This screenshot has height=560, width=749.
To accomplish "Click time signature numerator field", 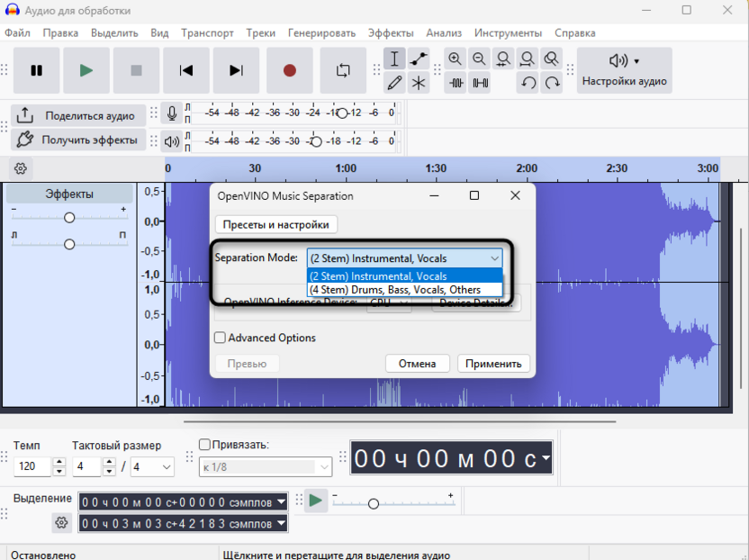I will tap(86, 467).
